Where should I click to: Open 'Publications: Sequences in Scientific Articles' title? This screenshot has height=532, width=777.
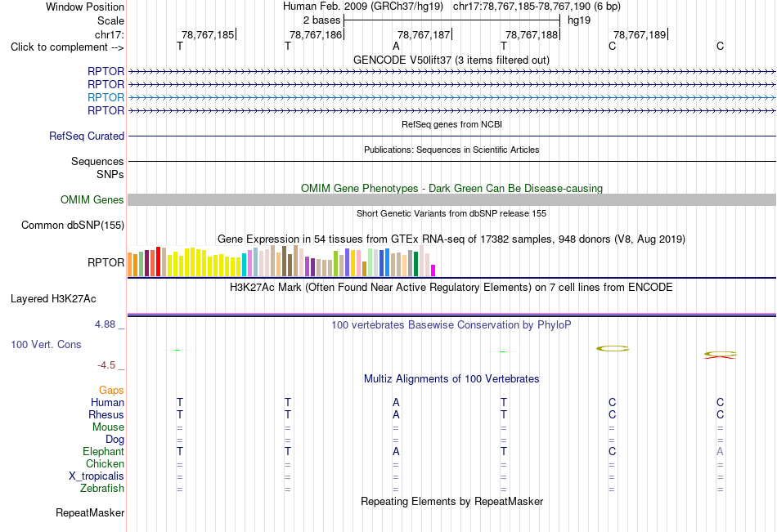coord(451,150)
